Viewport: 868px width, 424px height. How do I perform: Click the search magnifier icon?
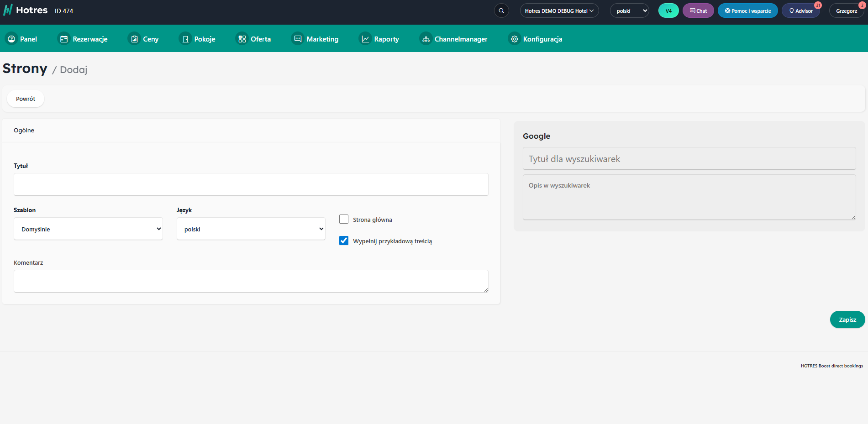tap(501, 11)
